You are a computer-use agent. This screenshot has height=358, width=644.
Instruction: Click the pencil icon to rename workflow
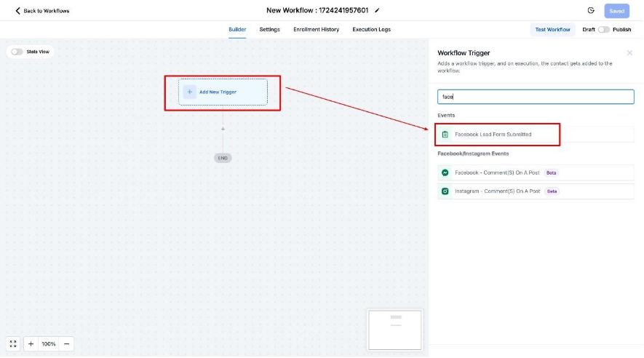click(377, 11)
